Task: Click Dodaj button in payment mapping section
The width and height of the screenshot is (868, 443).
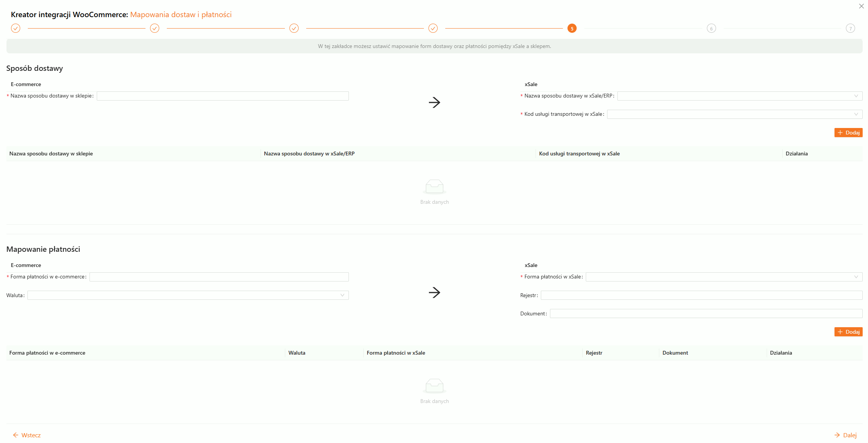Action: 848,332
